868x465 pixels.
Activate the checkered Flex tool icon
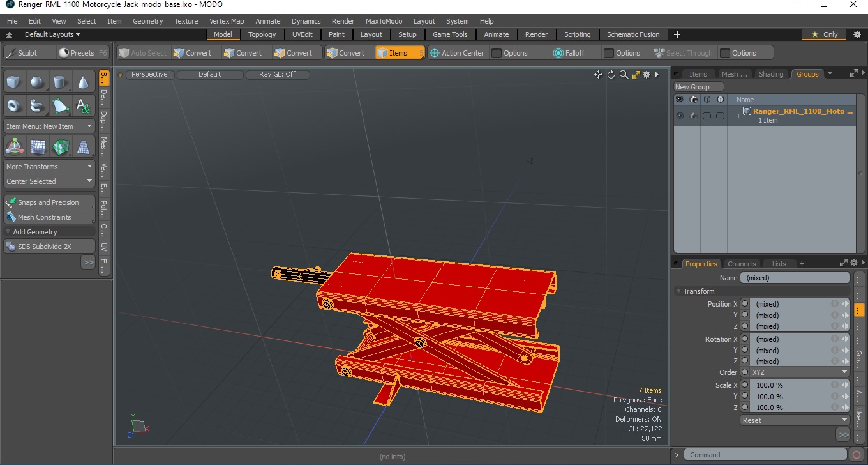pyautogui.click(x=60, y=147)
